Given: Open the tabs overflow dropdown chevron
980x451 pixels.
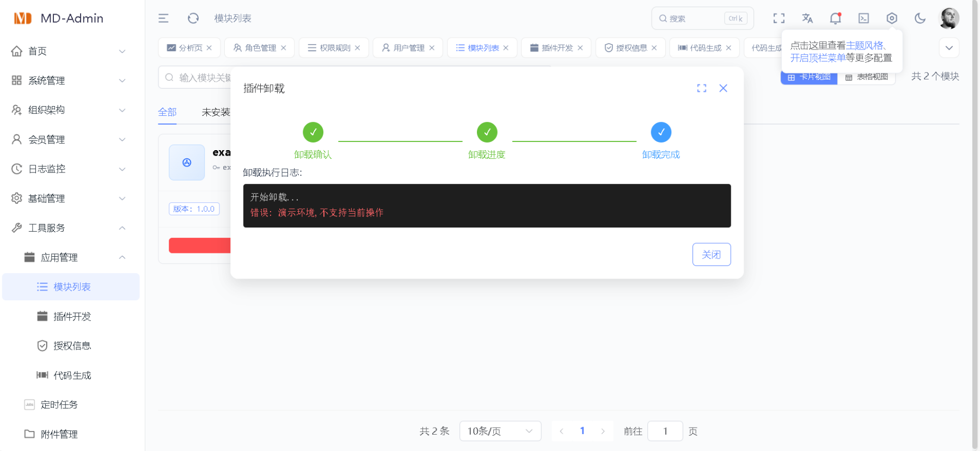Looking at the screenshot, I should pyautogui.click(x=949, y=48).
